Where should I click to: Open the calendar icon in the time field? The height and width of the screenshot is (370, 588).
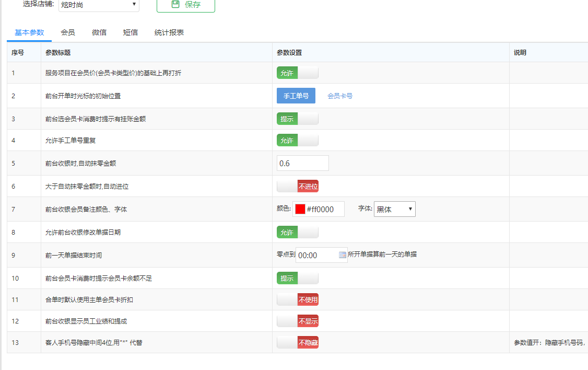pyautogui.click(x=342, y=255)
